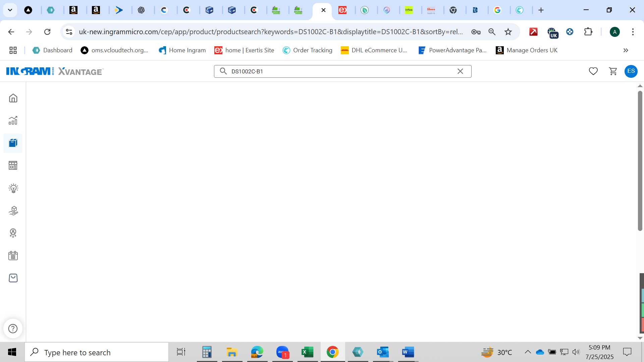Image resolution: width=644 pixels, height=362 pixels.
Task: Open the Windows Start menu
Action: point(12,352)
